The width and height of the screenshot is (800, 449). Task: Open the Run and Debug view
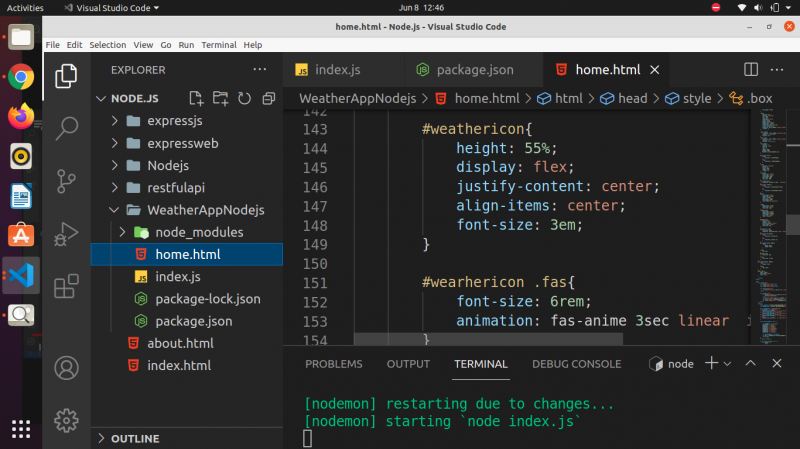click(66, 234)
